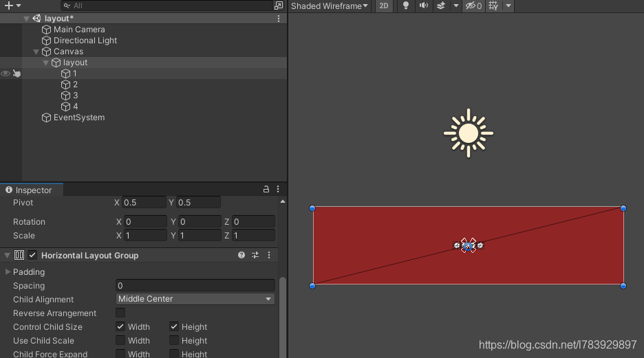Check Use Child Scale Width
644x358 pixels.
pos(120,340)
